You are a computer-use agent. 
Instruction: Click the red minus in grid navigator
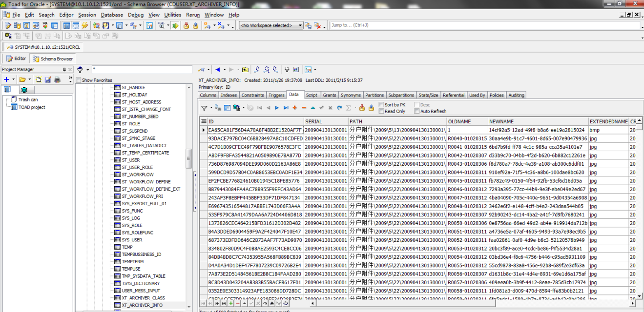coord(238,304)
